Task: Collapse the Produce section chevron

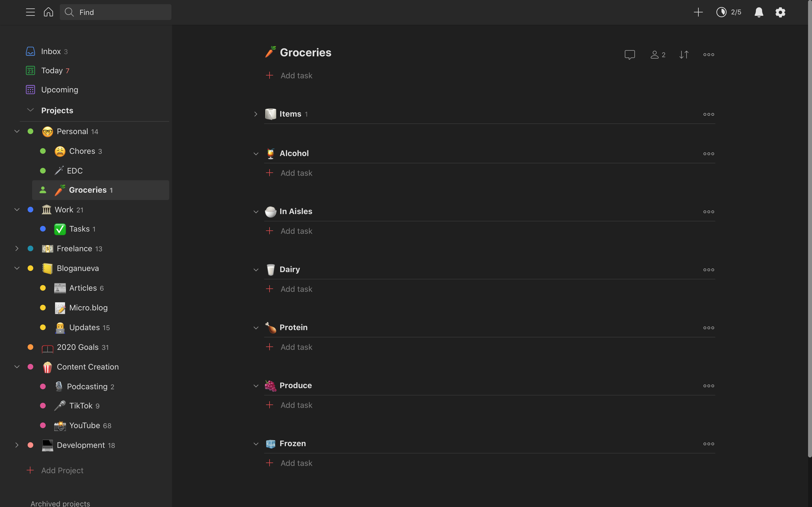Action: pos(255,385)
